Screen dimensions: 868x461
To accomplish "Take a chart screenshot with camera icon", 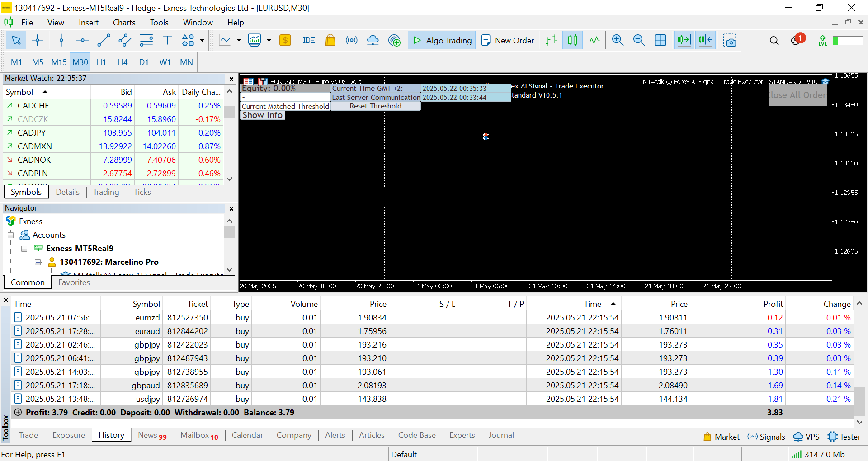I will coord(729,41).
